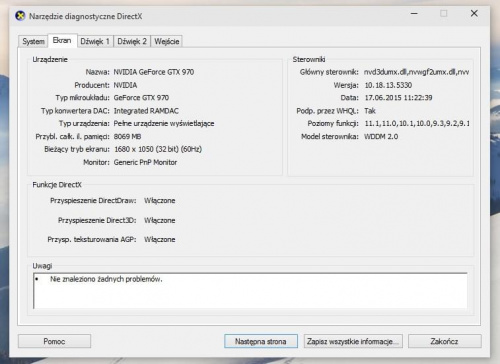500x364 pixels.
Task: Click Zapisz wszystkie informacje button
Action: coord(353,341)
